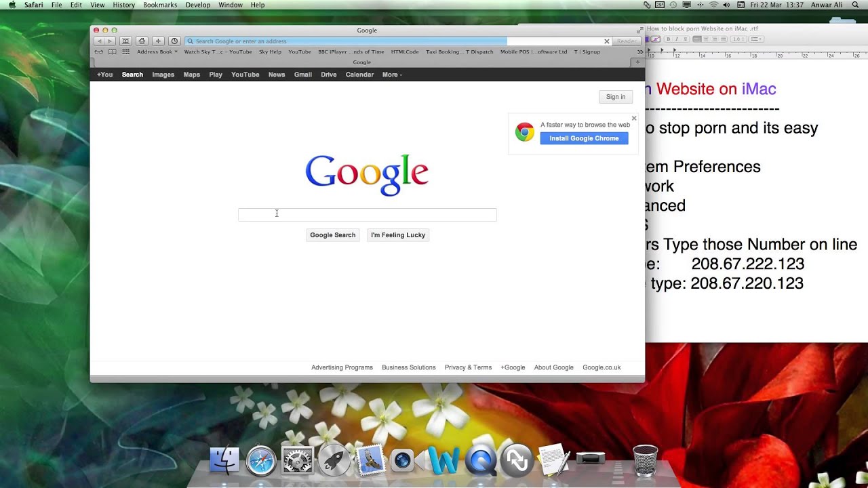868x488 pixels.
Task: Open Gmail from Google's top bar
Action: [x=303, y=75]
